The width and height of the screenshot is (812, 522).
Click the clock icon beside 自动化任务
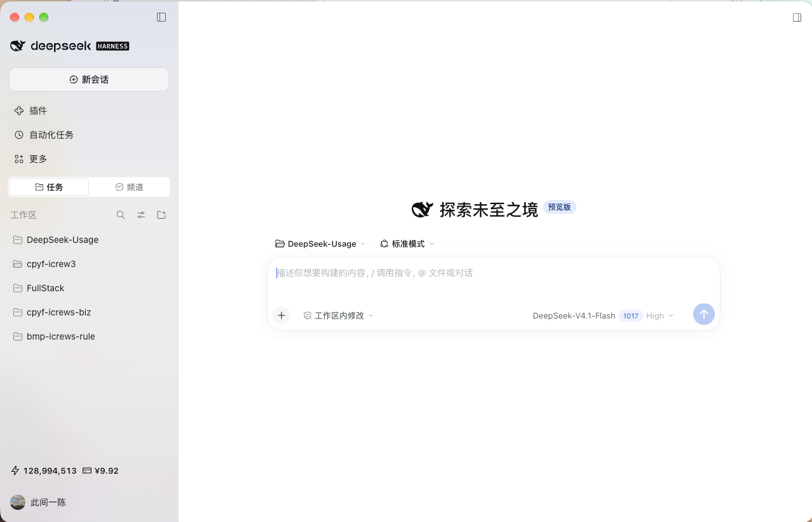click(19, 135)
